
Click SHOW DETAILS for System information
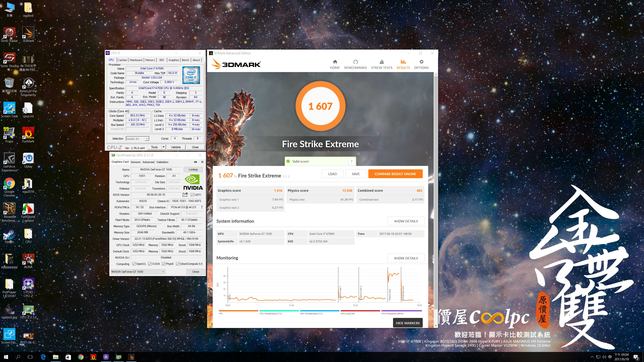coord(406,221)
